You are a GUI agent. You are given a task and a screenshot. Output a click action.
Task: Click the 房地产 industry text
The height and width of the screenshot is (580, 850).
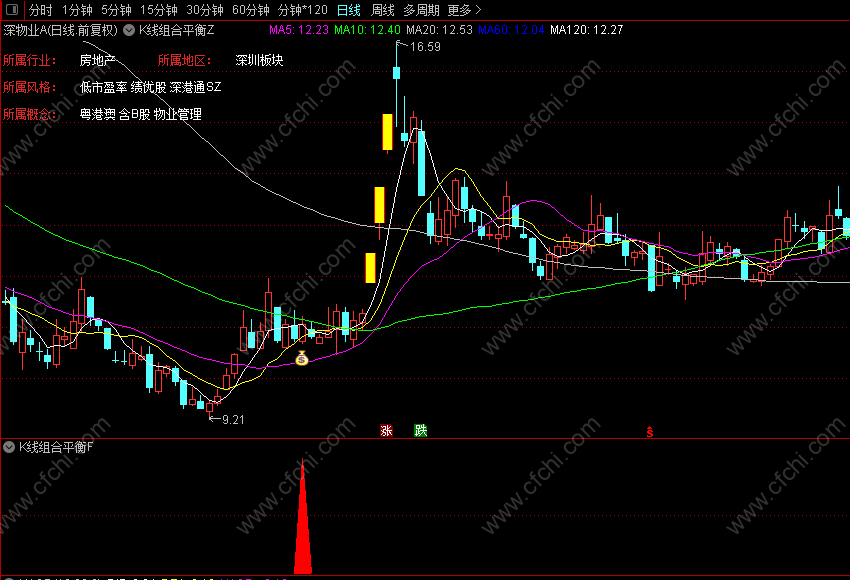(x=97, y=60)
